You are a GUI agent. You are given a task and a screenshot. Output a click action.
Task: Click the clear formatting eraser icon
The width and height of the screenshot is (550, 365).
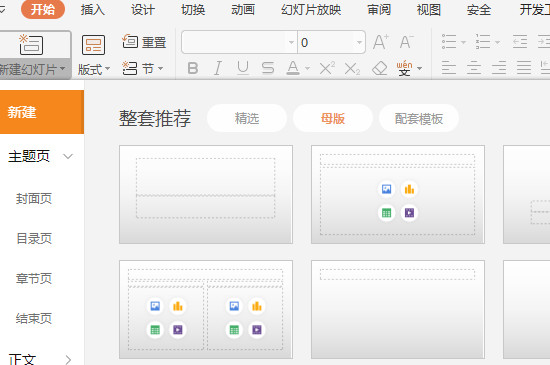pyautogui.click(x=380, y=68)
